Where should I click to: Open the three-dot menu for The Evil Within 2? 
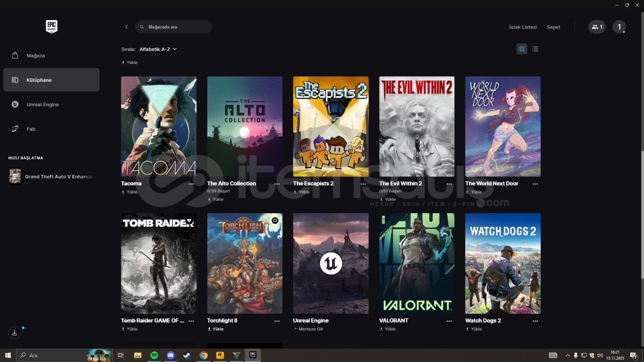pyautogui.click(x=449, y=184)
